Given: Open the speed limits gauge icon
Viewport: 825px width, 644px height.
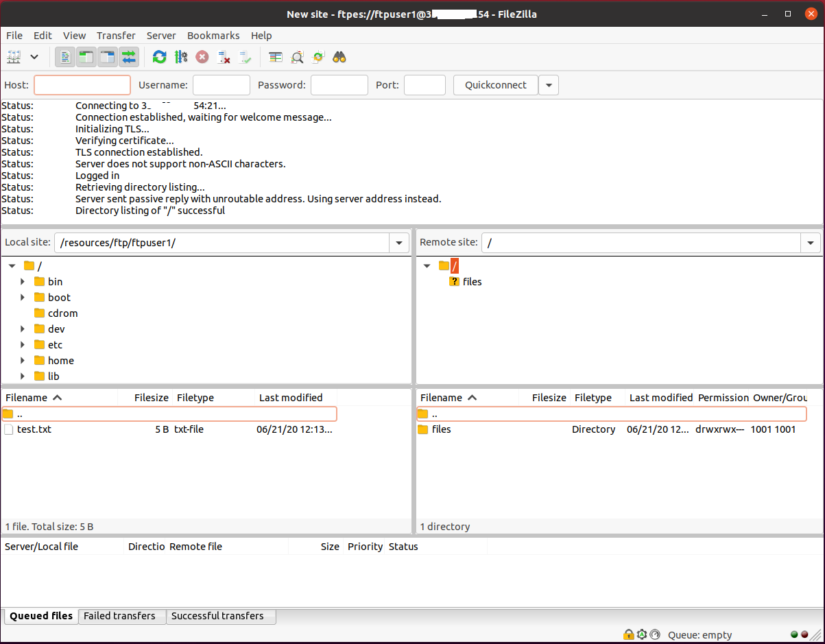Looking at the screenshot, I should click(x=655, y=635).
